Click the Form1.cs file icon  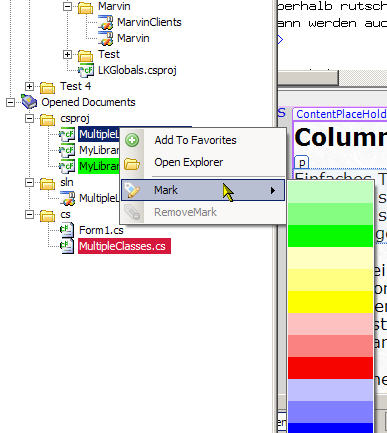67,230
